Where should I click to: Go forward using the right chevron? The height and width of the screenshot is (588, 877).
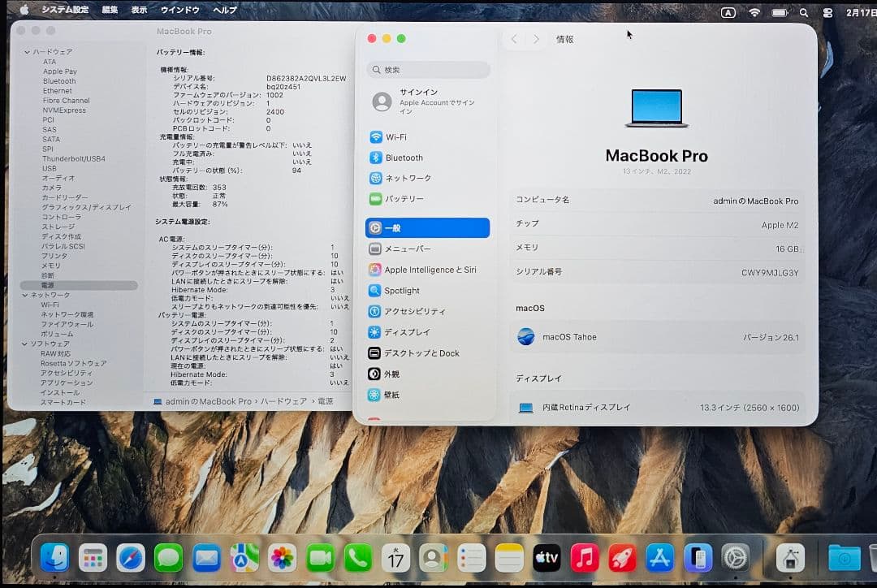(x=536, y=39)
